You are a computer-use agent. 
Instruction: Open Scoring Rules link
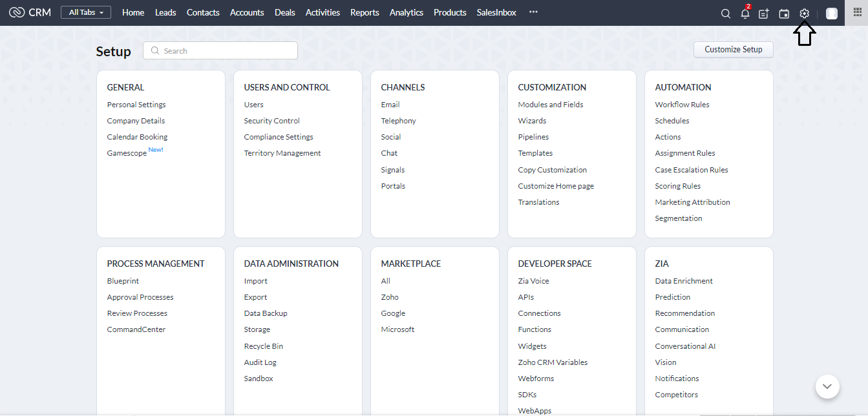678,186
